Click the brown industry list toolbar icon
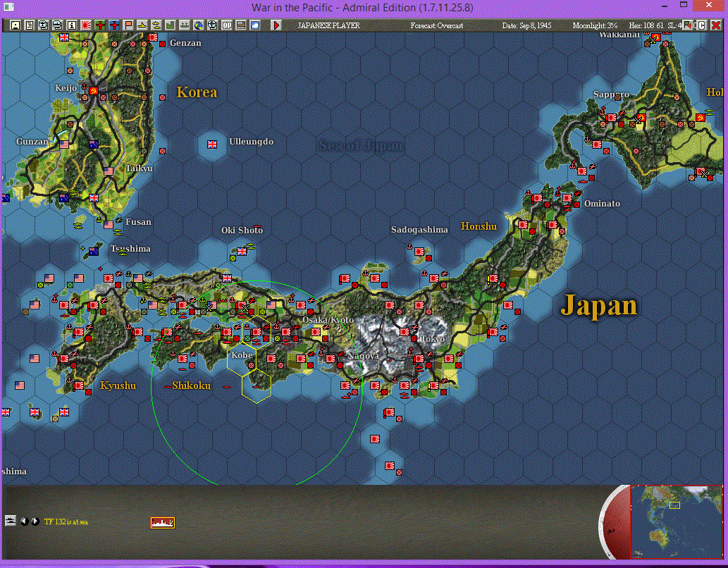The height and width of the screenshot is (568, 728). pyautogui.click(x=241, y=25)
